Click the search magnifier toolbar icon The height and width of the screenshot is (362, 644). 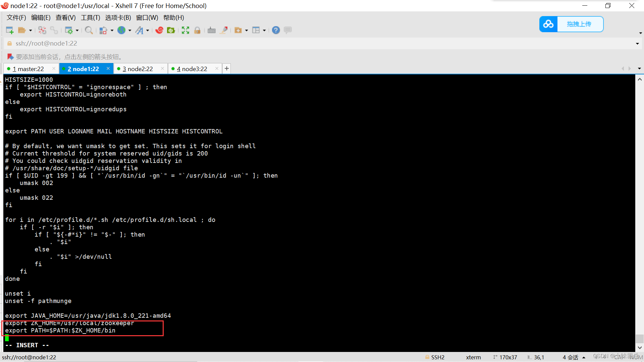(89, 31)
